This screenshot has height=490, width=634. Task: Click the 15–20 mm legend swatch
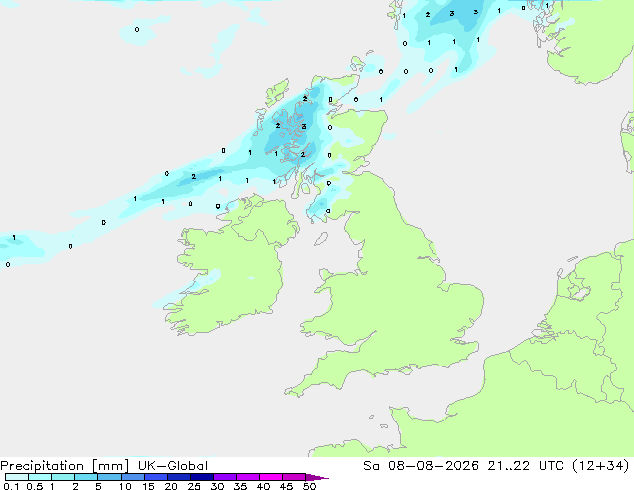point(155,477)
